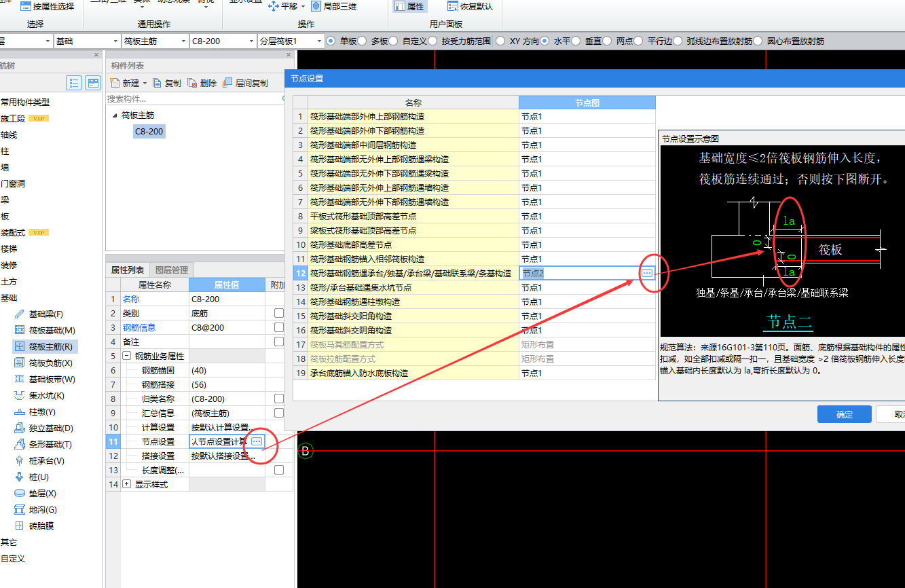The image size is (905, 588).
Task: Click 删除 delete icon in component list
Action: pyautogui.click(x=193, y=84)
